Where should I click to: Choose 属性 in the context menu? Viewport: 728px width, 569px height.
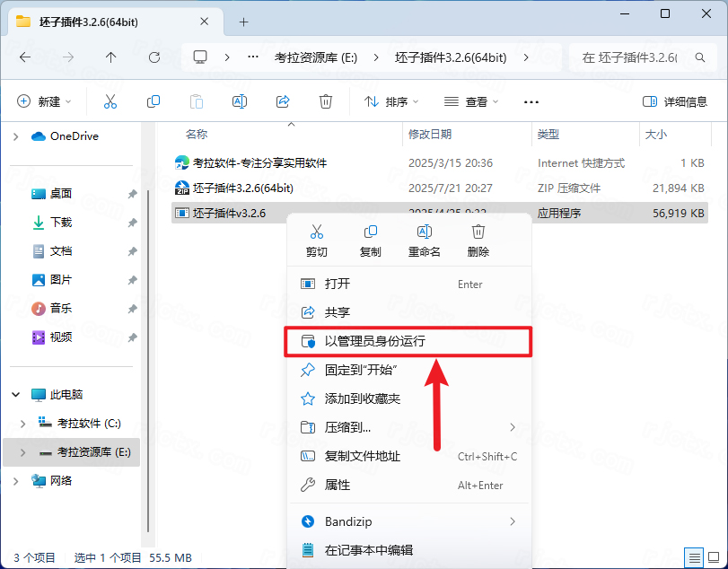click(409, 485)
